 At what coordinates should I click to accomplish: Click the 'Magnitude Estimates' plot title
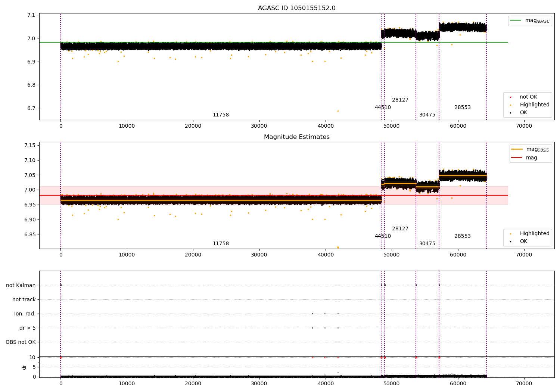[x=296, y=137]
